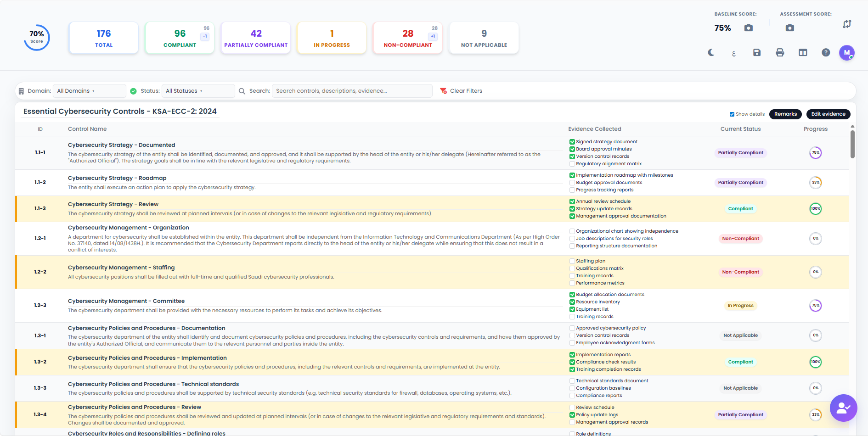Open the All Domains dropdown
This screenshot has width=868, height=436.
tap(89, 91)
